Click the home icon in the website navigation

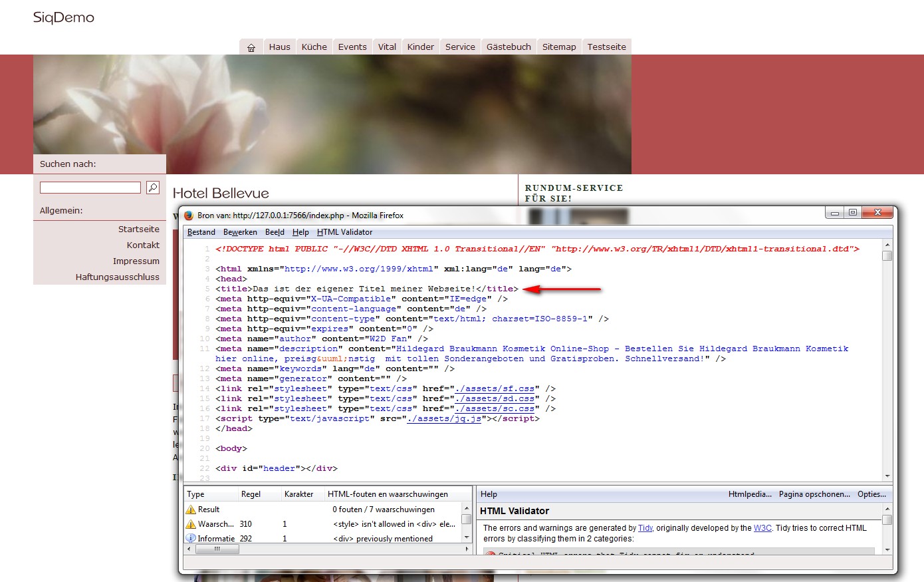coord(251,47)
